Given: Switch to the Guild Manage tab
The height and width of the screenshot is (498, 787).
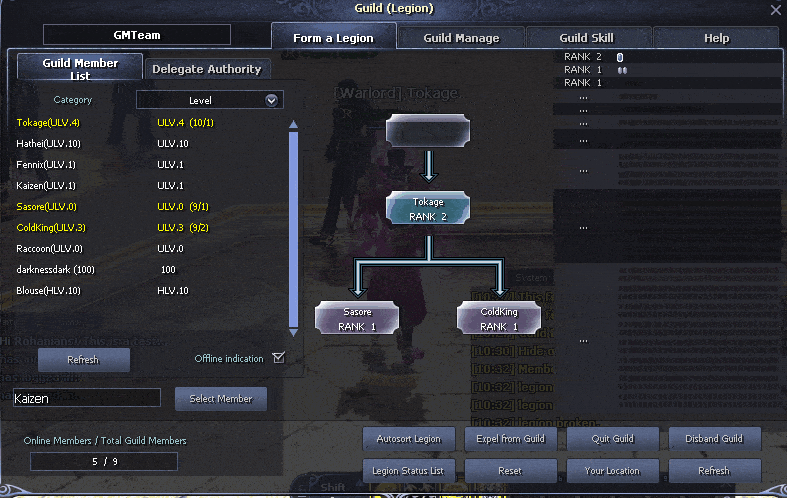Looking at the screenshot, I should click(461, 38).
